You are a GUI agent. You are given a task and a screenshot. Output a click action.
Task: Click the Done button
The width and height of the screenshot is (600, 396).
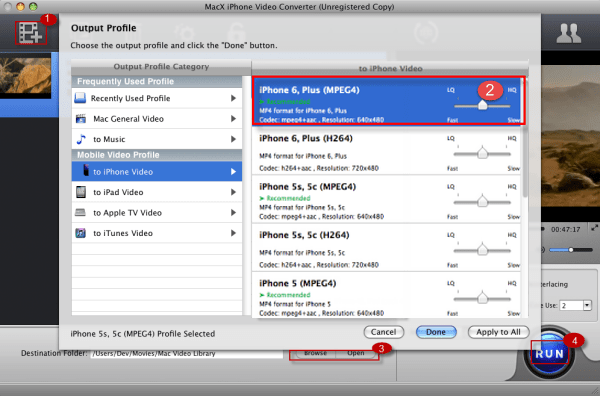coord(436,332)
